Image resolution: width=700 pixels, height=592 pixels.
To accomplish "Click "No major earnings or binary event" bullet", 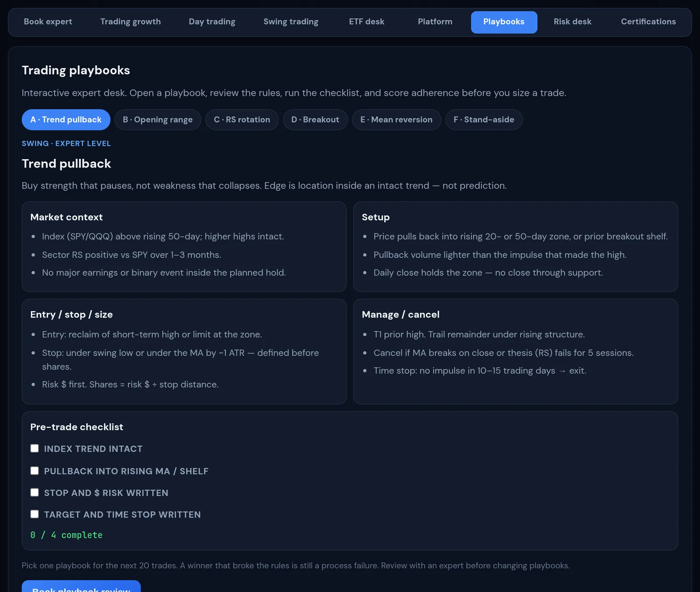I will click(164, 273).
